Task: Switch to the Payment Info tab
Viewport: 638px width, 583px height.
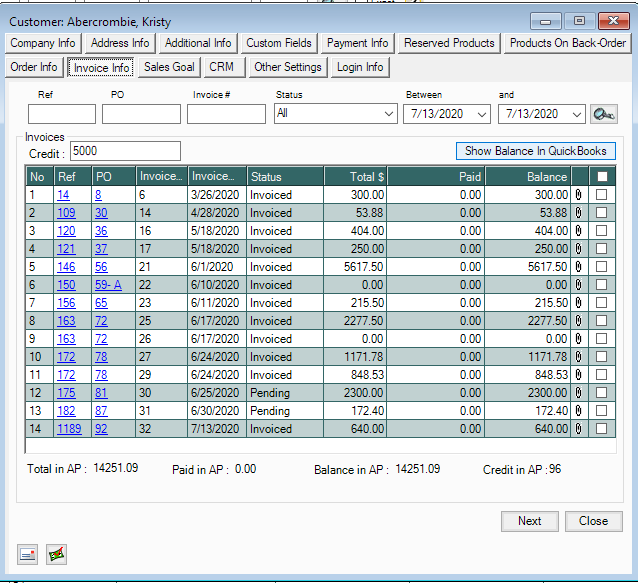Action: click(x=358, y=43)
